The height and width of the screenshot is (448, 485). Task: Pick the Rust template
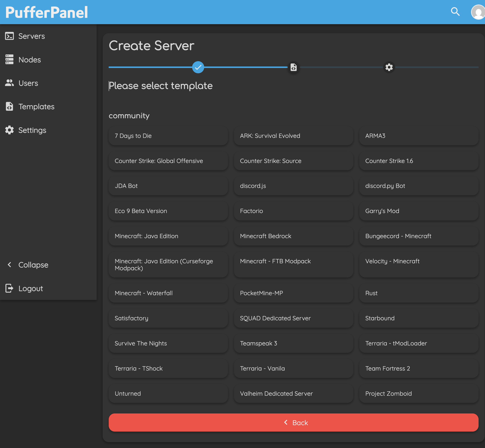click(419, 293)
